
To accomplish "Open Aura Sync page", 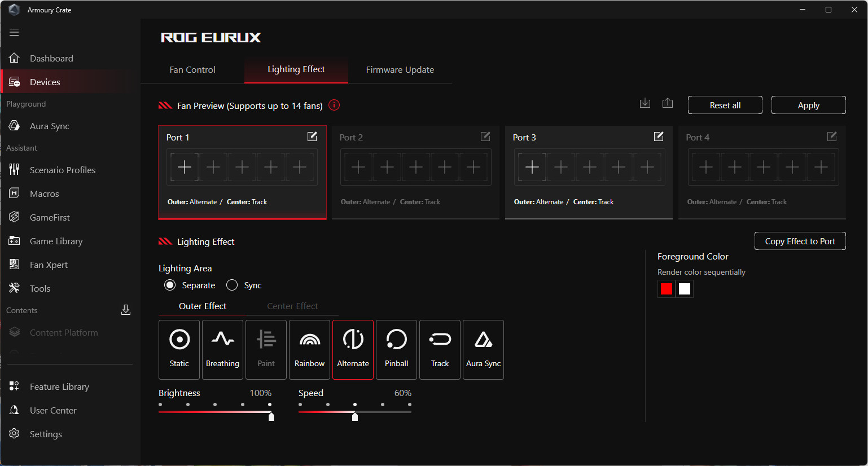I will click(70, 126).
